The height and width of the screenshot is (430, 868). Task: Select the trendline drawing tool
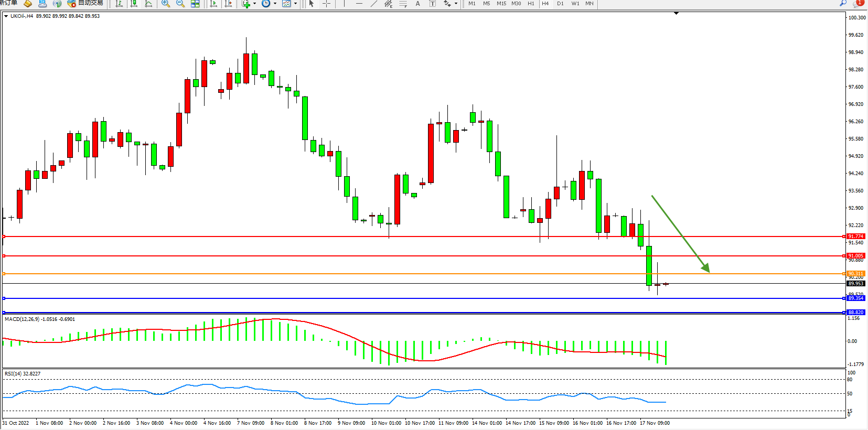(373, 4)
